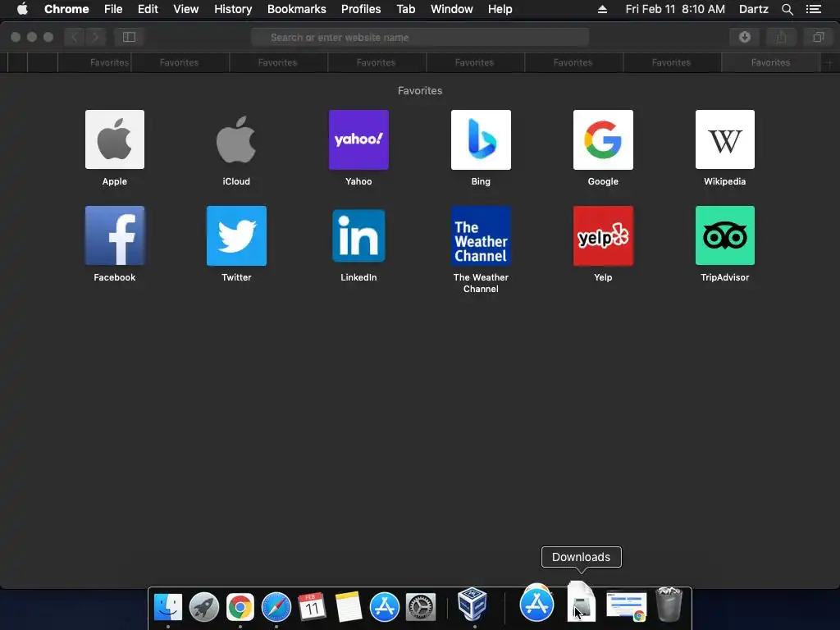Go back with the back arrow

tap(75, 37)
